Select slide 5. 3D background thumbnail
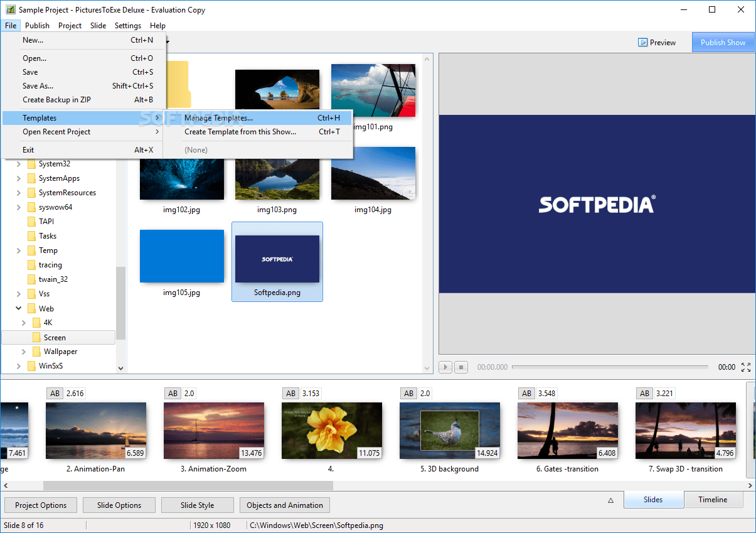The width and height of the screenshot is (756, 533). tap(450, 431)
